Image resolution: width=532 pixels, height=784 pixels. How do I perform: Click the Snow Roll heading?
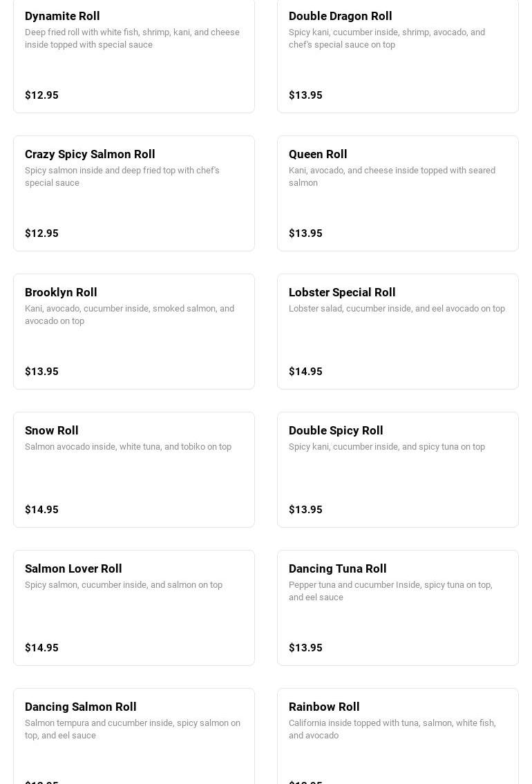point(52,430)
